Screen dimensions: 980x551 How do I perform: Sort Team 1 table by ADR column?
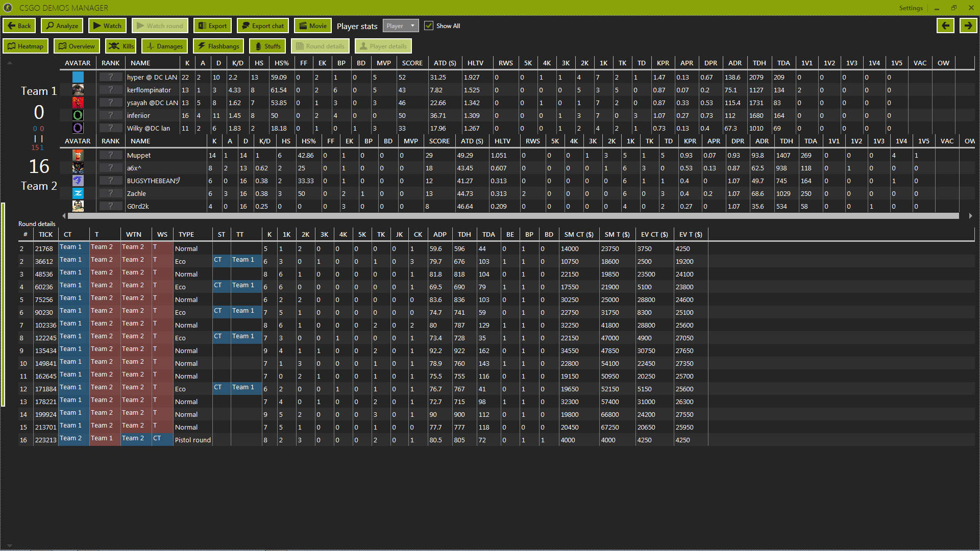click(735, 63)
